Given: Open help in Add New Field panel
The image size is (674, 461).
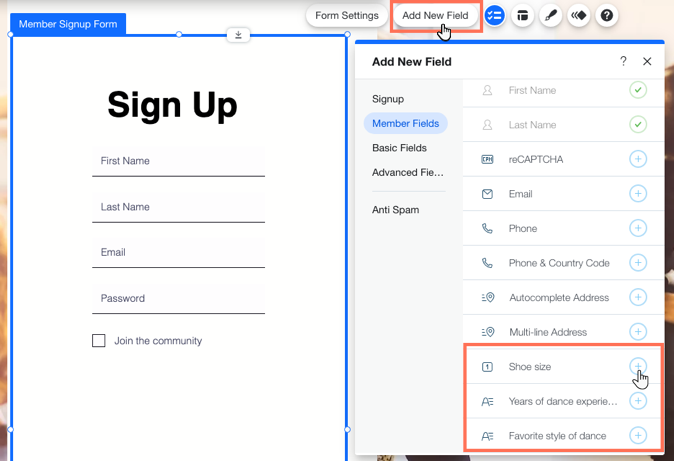Looking at the screenshot, I should pos(623,61).
